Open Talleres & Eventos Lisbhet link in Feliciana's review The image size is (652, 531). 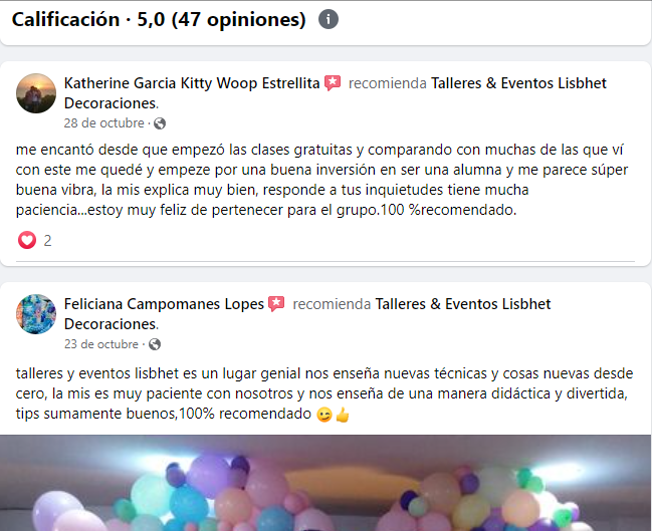click(307, 314)
